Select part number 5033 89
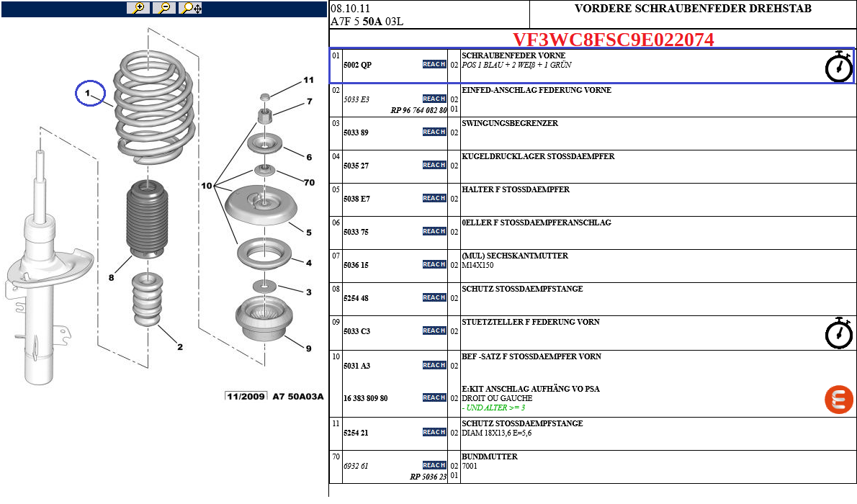 (x=356, y=132)
